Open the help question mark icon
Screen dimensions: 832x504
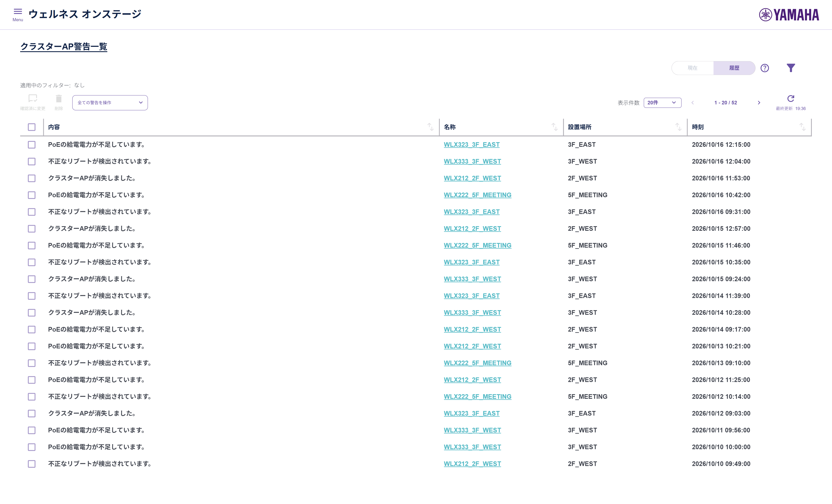(x=765, y=68)
